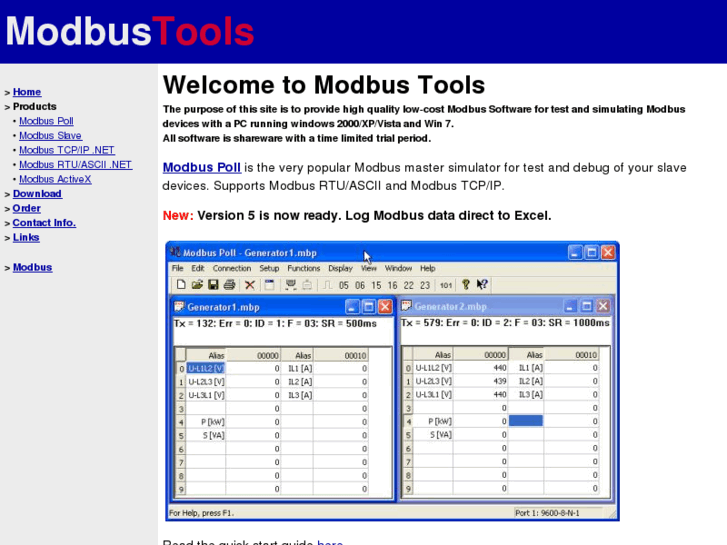
Task: Click the red X delete icon
Action: point(249,285)
